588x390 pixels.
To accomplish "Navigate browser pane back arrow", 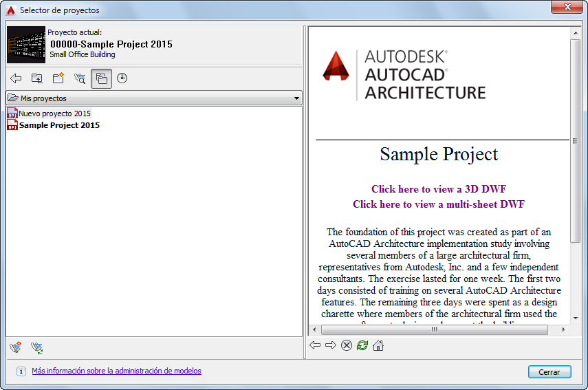I will (315, 345).
